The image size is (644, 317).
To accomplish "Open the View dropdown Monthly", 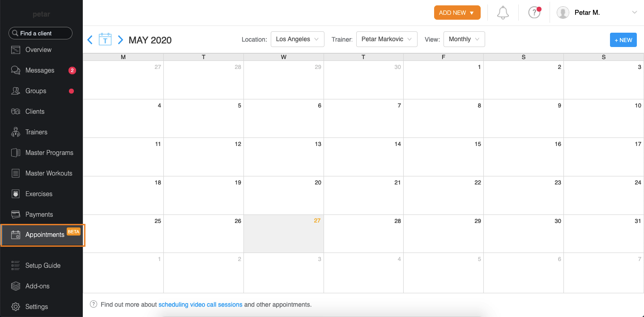I will pos(464,39).
